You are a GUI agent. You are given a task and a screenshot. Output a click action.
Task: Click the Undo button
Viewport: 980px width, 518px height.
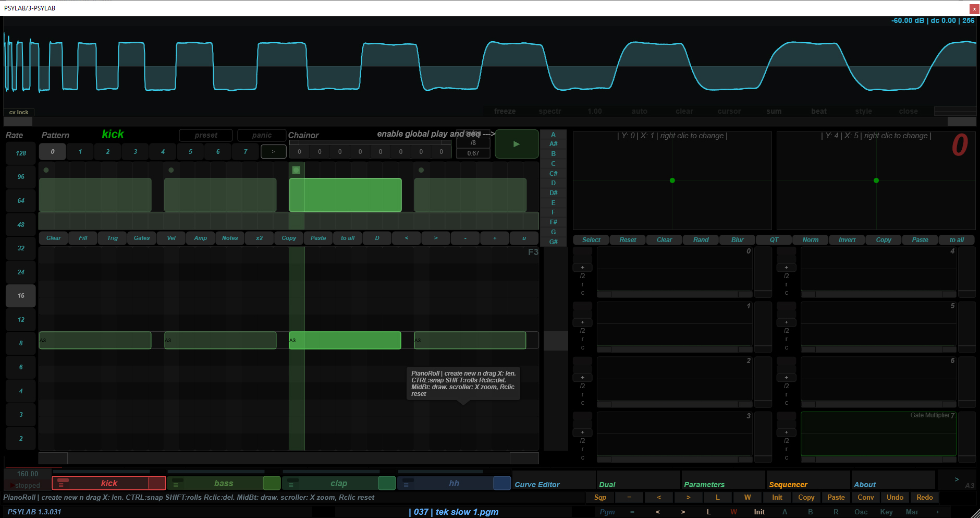[895, 497]
